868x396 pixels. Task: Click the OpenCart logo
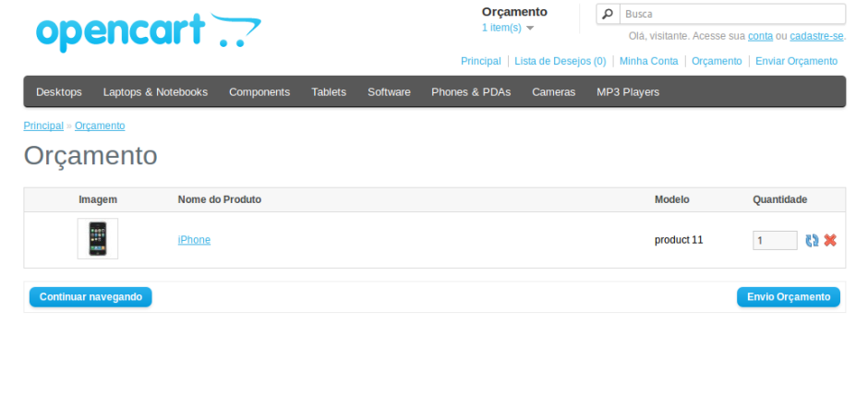pos(149,32)
